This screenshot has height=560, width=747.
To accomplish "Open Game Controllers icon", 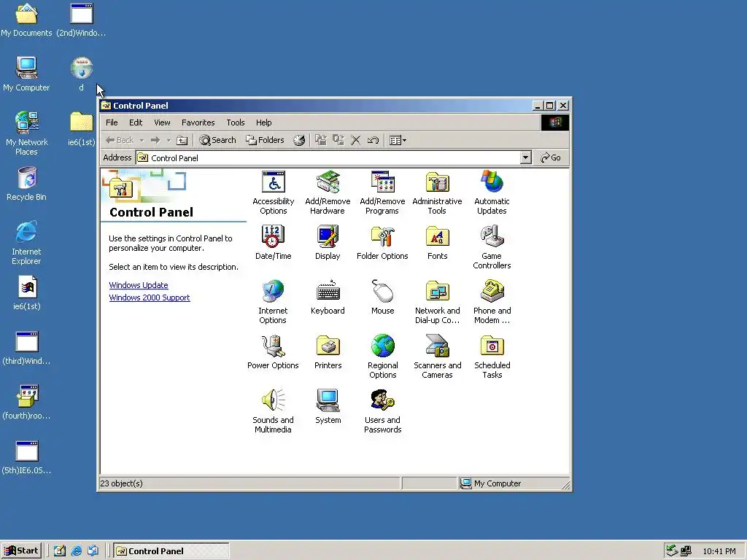I will (x=492, y=246).
